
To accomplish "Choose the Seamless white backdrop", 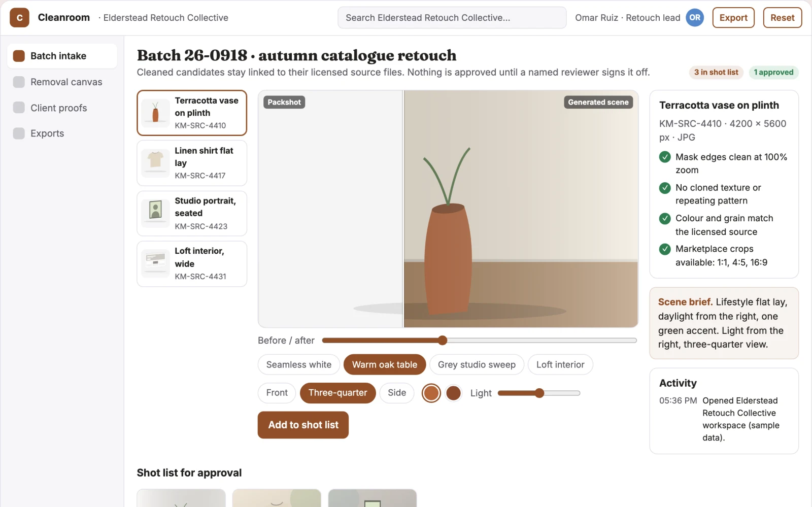I will pos(299,364).
